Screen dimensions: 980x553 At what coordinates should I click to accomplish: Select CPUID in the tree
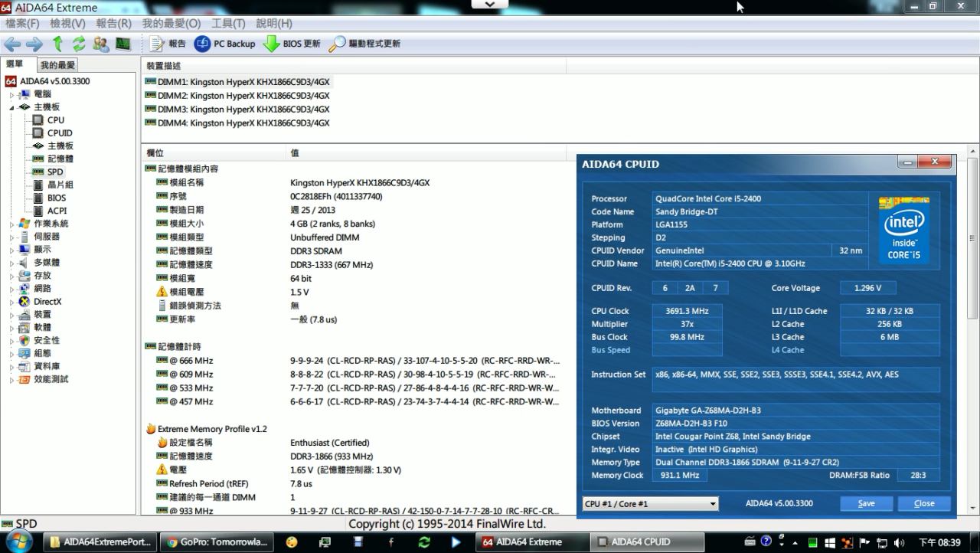(60, 133)
